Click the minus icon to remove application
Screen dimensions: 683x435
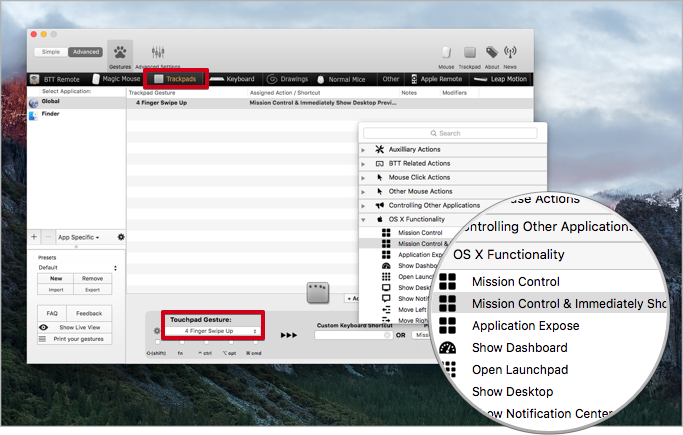(x=48, y=237)
